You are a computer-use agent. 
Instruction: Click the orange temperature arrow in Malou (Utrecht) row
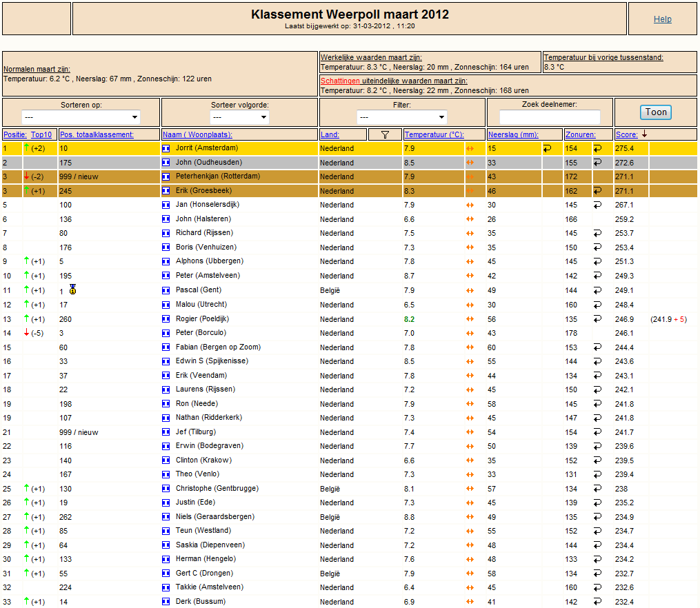point(470,305)
